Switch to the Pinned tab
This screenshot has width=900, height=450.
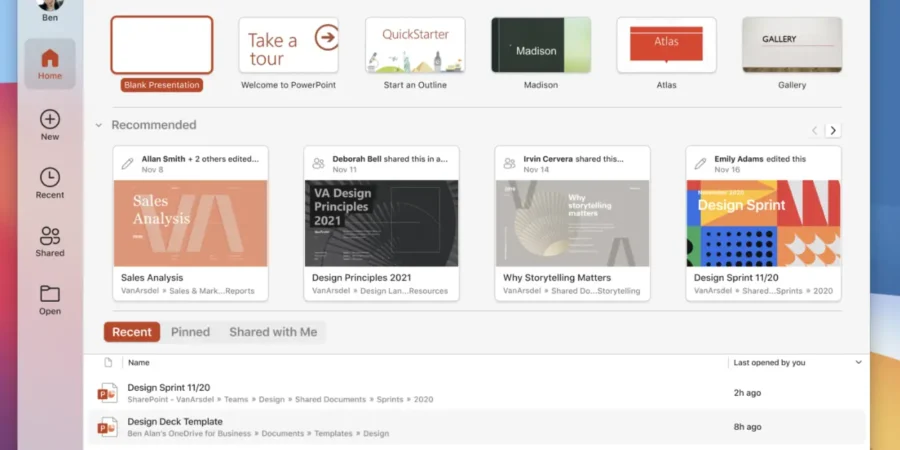point(191,332)
